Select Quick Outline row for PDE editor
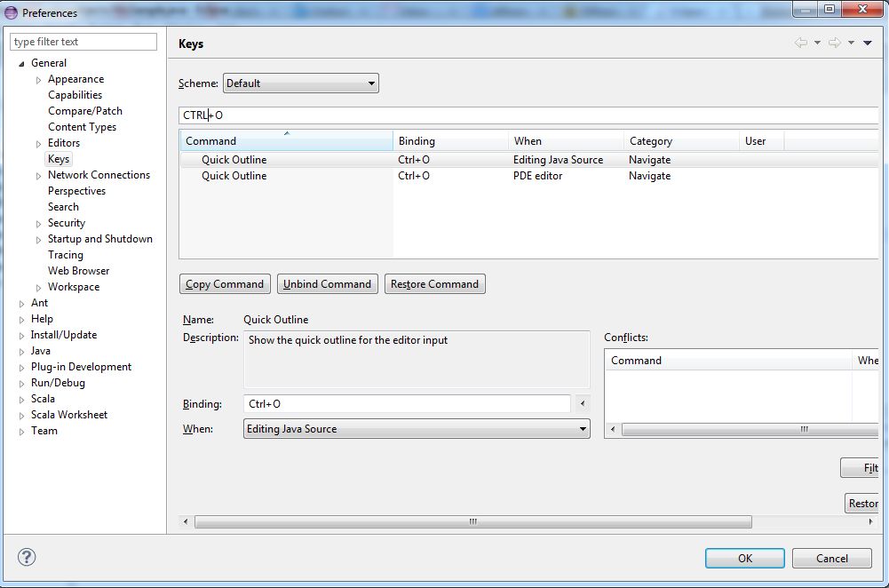This screenshot has height=588, width=889. click(x=529, y=176)
